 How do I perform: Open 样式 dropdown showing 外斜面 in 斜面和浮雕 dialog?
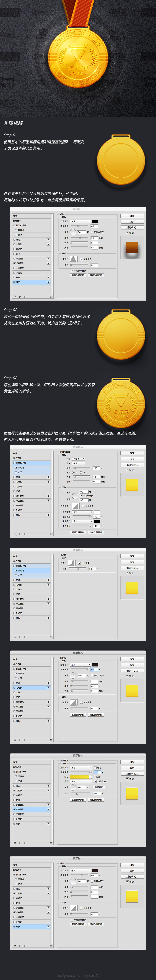(79, 459)
